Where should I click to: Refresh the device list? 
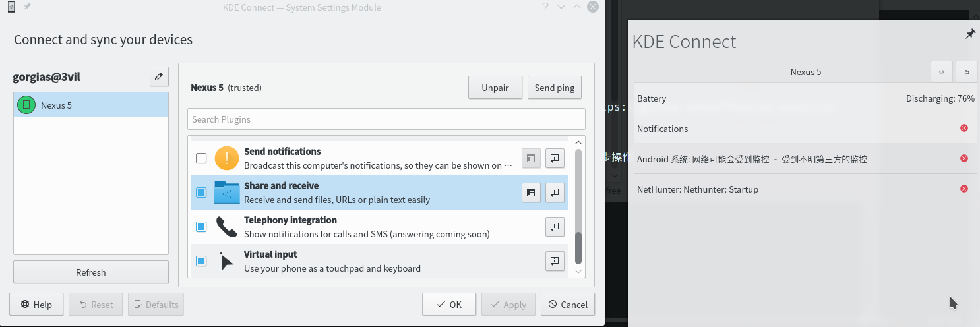point(91,272)
